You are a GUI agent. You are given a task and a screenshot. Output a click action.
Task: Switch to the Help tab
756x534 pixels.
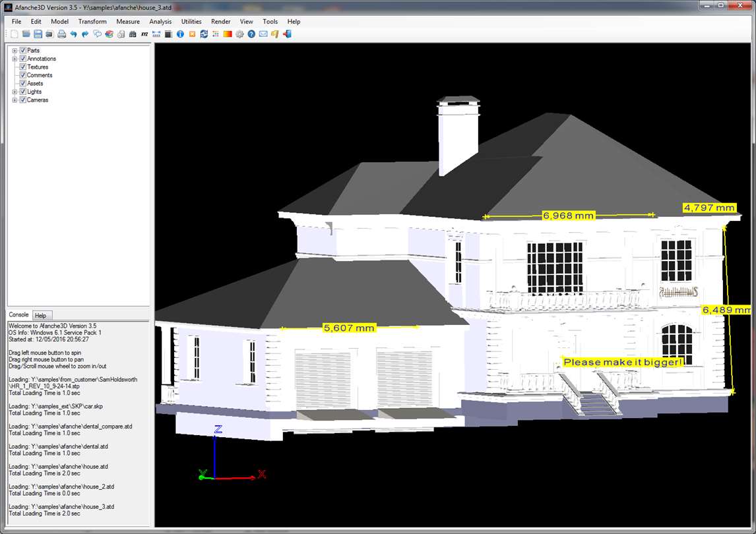pyautogui.click(x=40, y=315)
